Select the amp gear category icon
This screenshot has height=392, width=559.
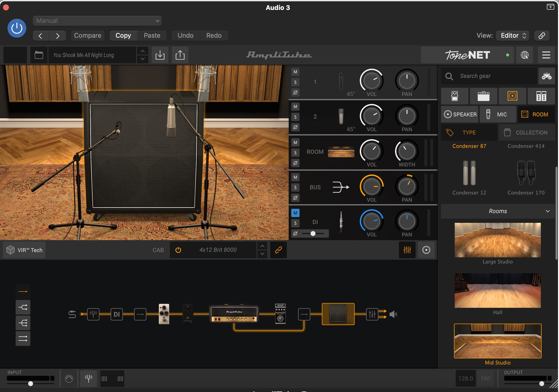483,96
